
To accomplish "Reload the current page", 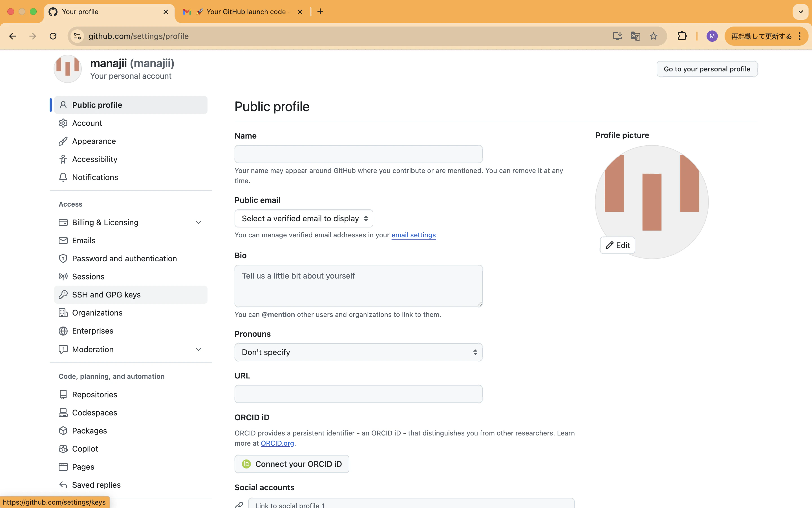I will click(x=53, y=36).
